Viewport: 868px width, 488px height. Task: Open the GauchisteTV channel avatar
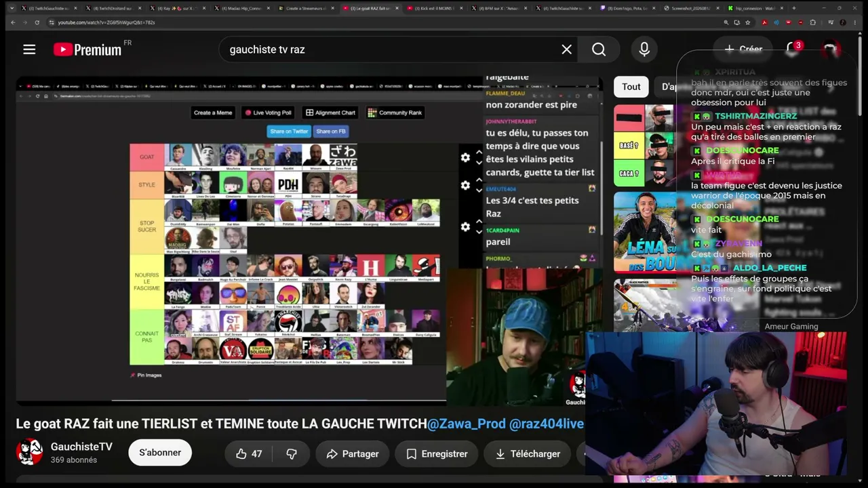[x=29, y=452]
